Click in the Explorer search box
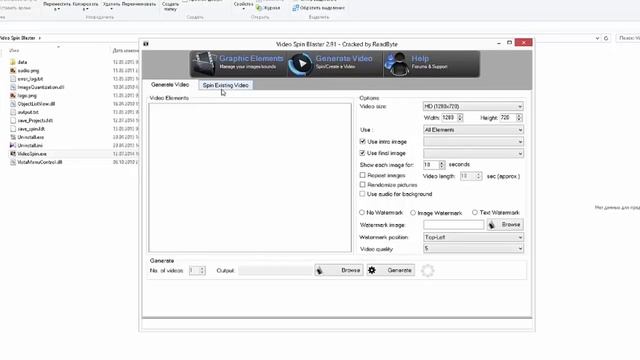This screenshot has height=360, width=640. 628,38
